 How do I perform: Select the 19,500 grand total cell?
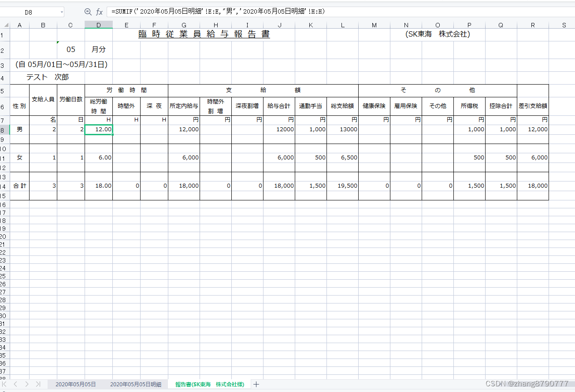click(342, 186)
